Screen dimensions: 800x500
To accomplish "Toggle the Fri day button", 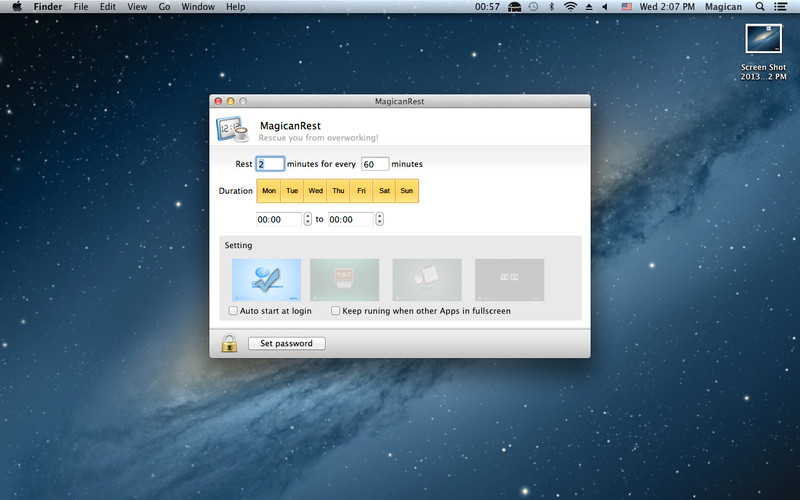I will [361, 191].
